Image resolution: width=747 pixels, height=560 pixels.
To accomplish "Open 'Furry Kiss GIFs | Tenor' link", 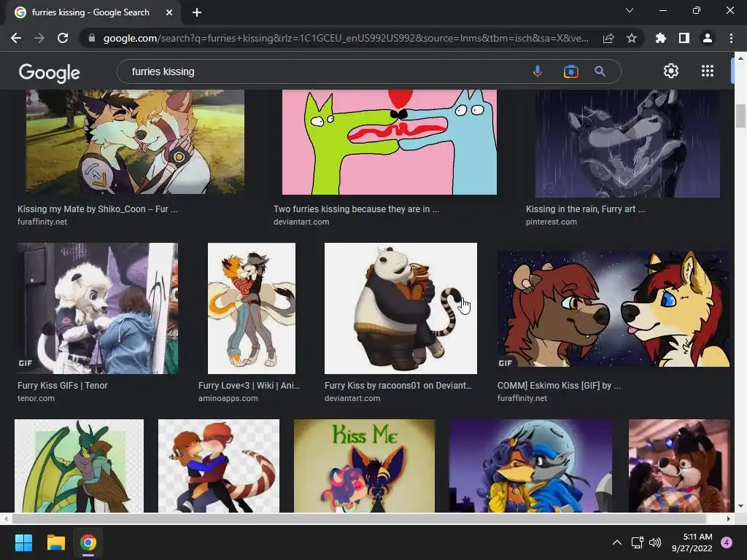I will click(x=63, y=386).
